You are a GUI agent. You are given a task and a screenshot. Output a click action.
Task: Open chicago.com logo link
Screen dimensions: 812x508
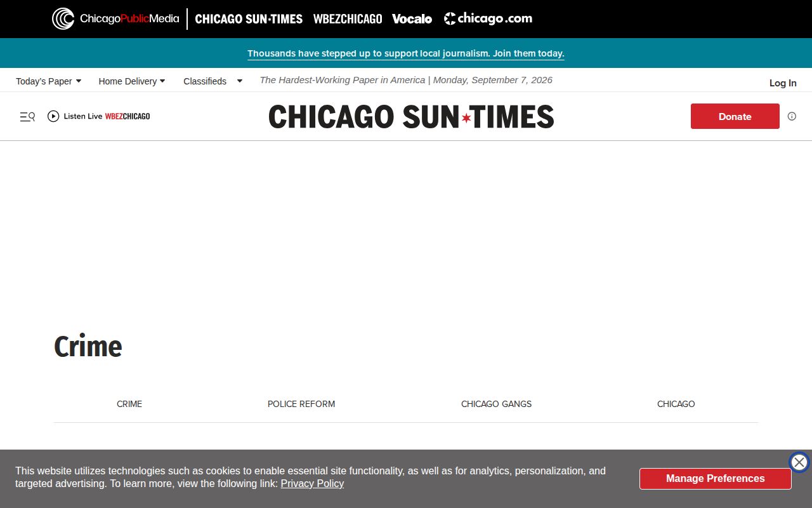pos(488,18)
